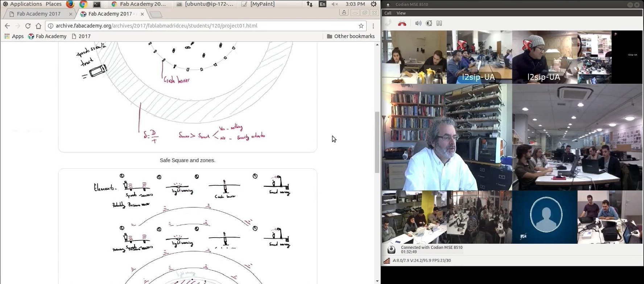Click the page vertical scrollbar thumb
This screenshot has width=644, height=284.
[377, 143]
